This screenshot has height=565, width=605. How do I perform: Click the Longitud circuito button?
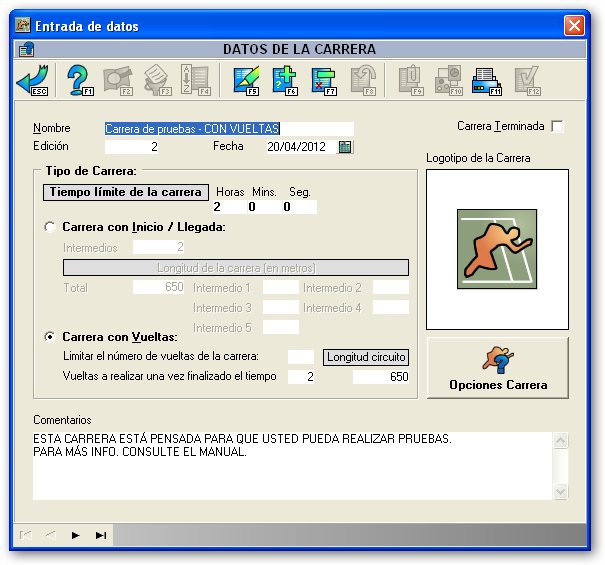pyautogui.click(x=366, y=357)
